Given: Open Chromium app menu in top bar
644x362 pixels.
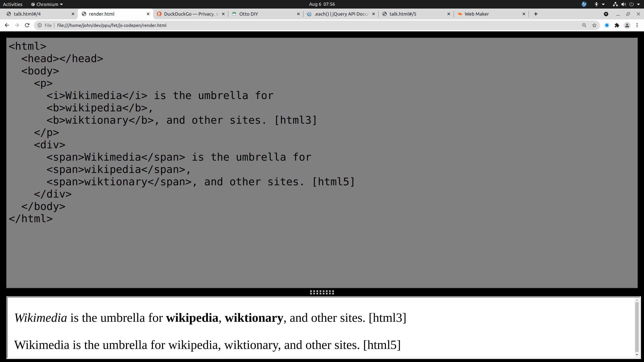Looking at the screenshot, I should (x=47, y=4).
